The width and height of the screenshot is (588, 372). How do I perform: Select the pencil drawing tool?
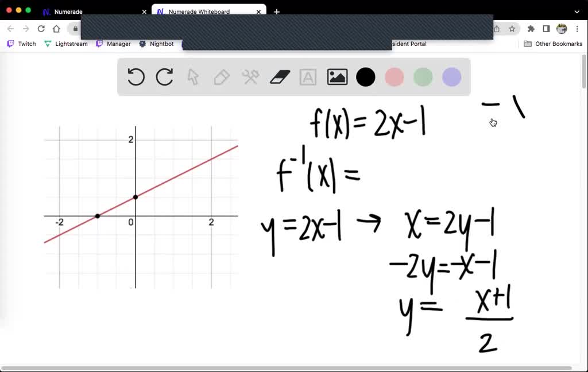click(222, 77)
